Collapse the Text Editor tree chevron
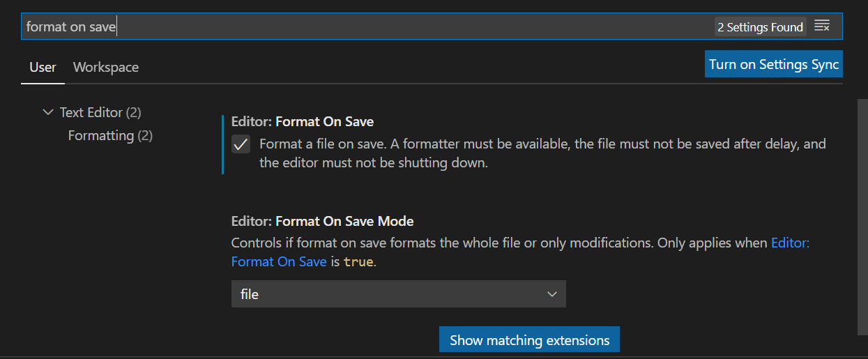The image size is (868, 359). (x=47, y=112)
